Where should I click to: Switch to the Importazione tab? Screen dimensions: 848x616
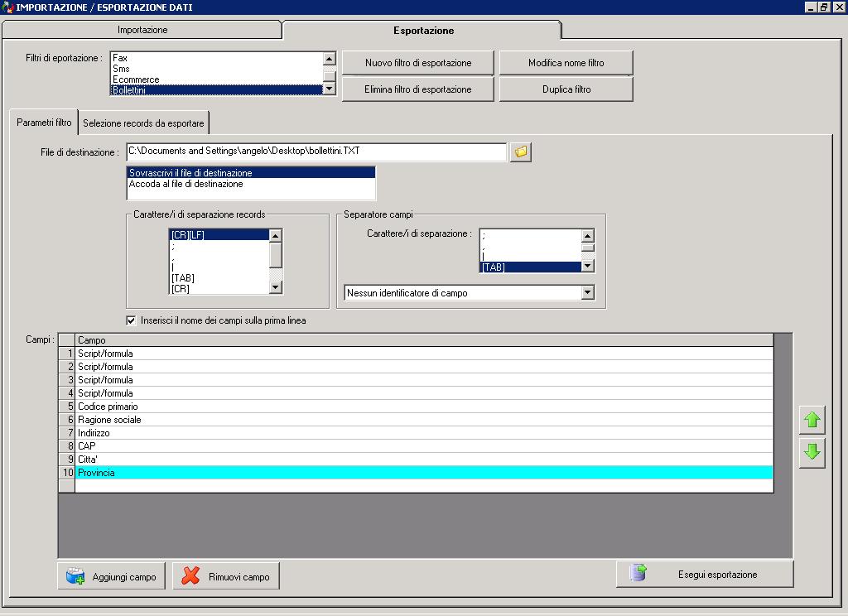142,30
